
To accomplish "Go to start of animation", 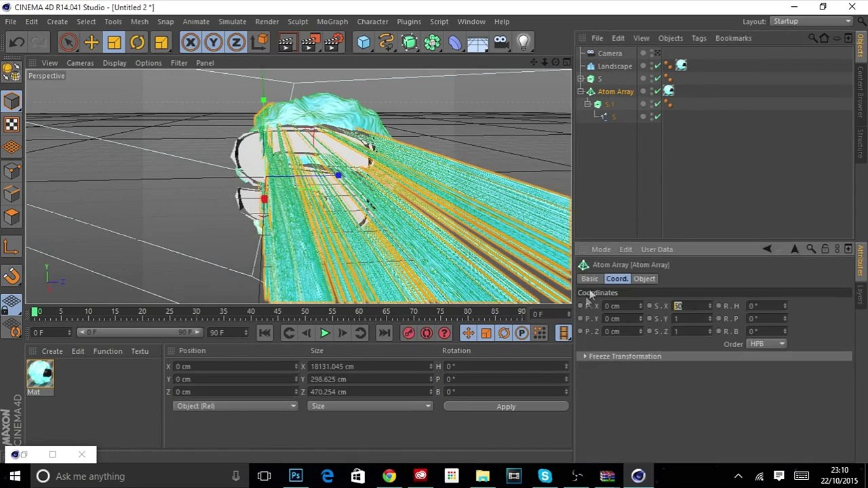I will (x=264, y=333).
